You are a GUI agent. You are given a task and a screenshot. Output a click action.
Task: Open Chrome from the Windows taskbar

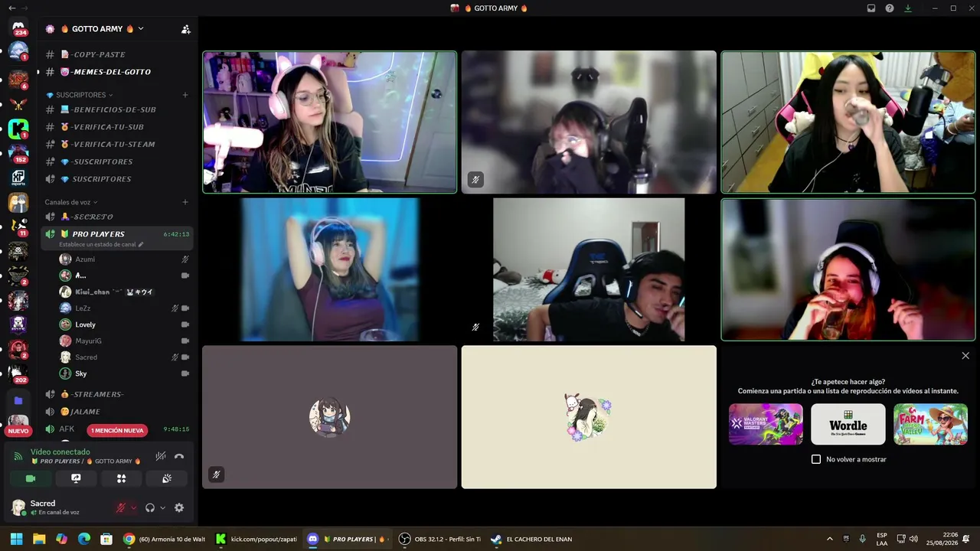point(164,539)
